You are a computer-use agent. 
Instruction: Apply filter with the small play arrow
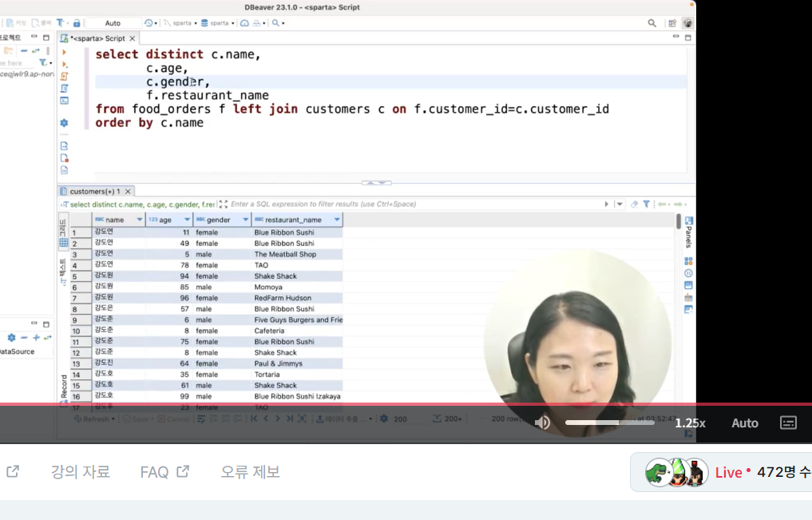pyautogui.click(x=607, y=204)
